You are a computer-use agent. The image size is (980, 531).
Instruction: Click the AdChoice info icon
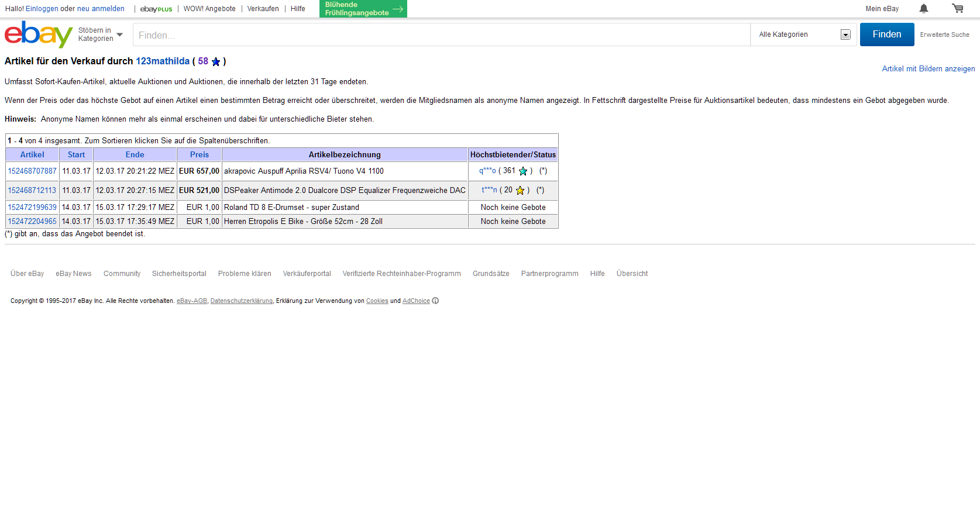(x=435, y=301)
